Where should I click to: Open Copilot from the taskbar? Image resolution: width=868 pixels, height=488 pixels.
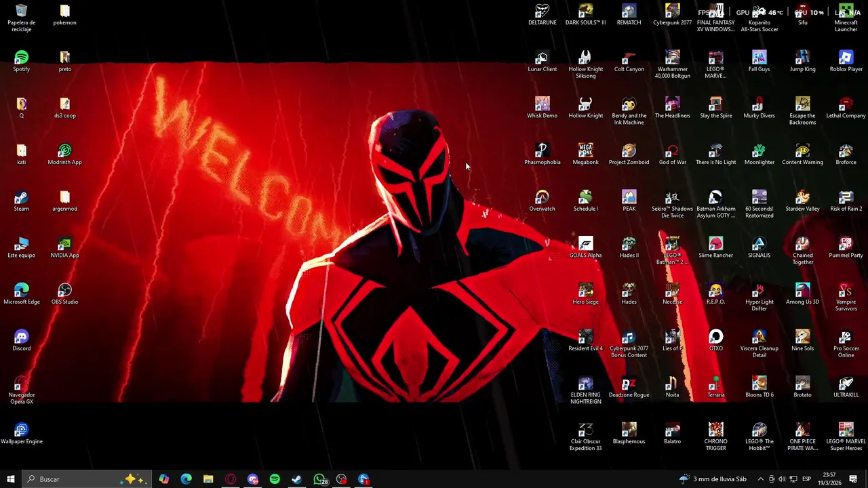(164, 479)
